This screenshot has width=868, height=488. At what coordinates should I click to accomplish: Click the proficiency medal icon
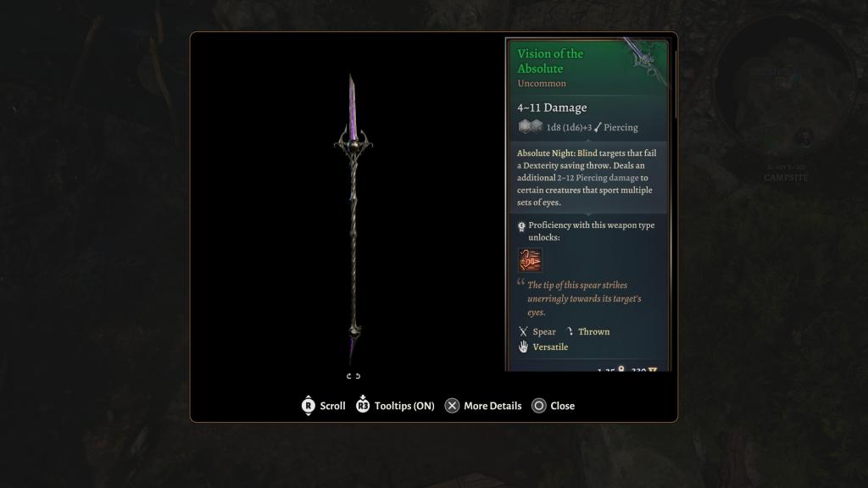click(x=521, y=226)
